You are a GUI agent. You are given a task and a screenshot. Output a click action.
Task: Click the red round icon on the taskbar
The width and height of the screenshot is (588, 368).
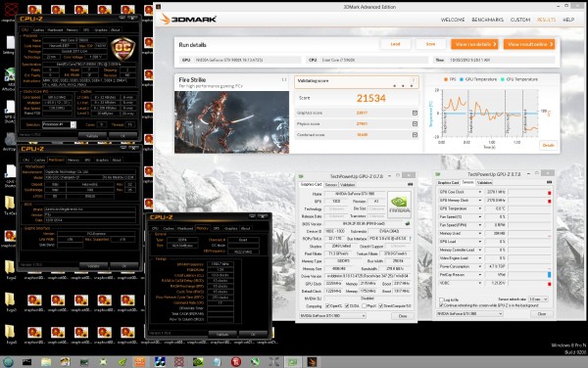pos(236,362)
